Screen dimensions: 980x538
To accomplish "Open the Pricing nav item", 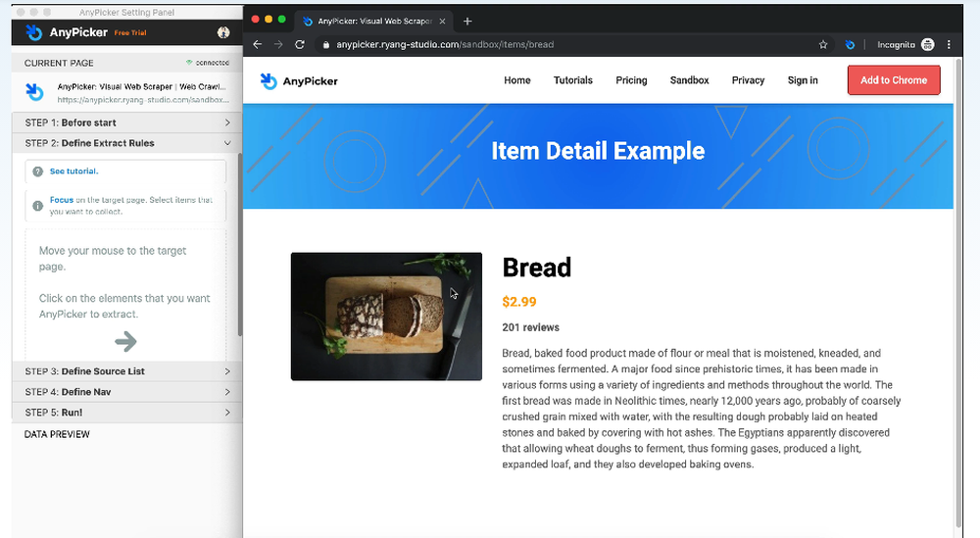I will (631, 80).
